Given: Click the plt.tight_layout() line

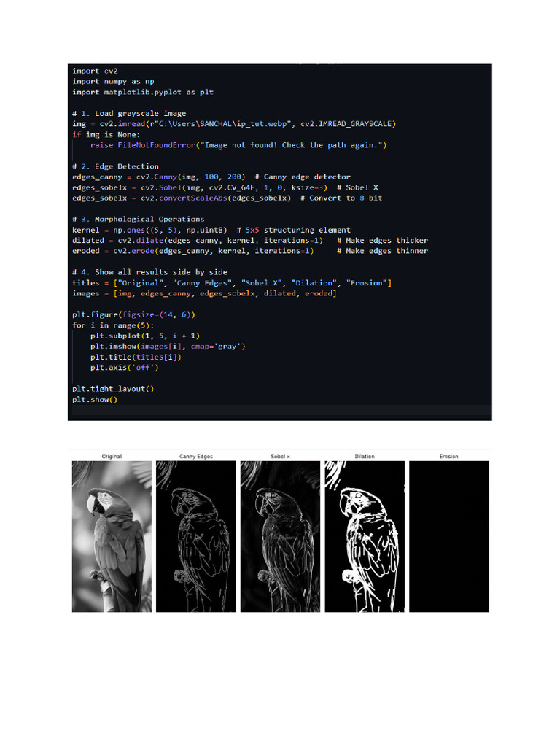Looking at the screenshot, I should 113,390.
